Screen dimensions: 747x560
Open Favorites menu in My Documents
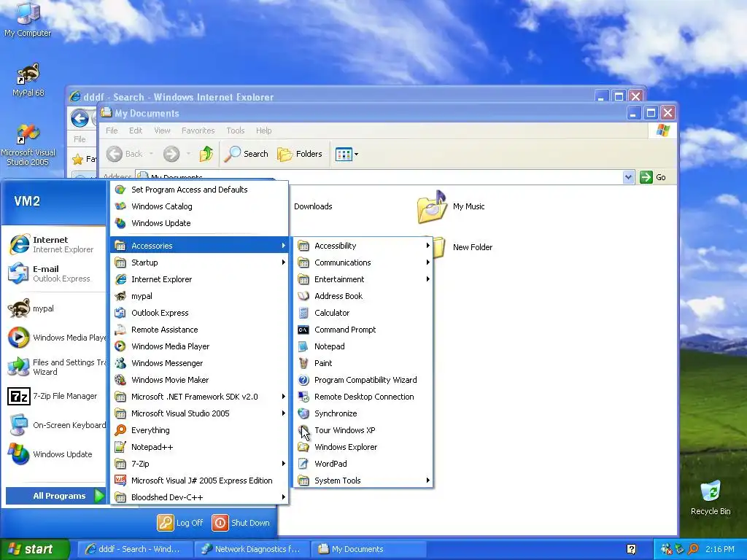pyautogui.click(x=198, y=131)
